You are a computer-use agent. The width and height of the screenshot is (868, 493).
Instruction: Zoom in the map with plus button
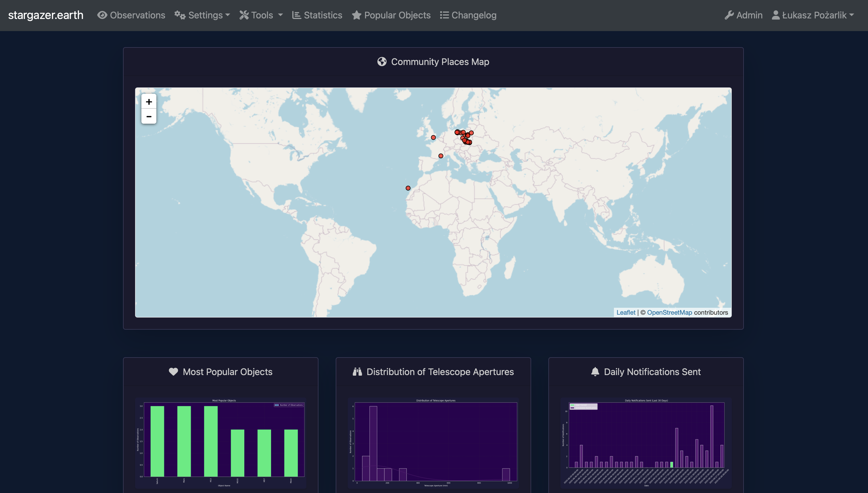(149, 102)
